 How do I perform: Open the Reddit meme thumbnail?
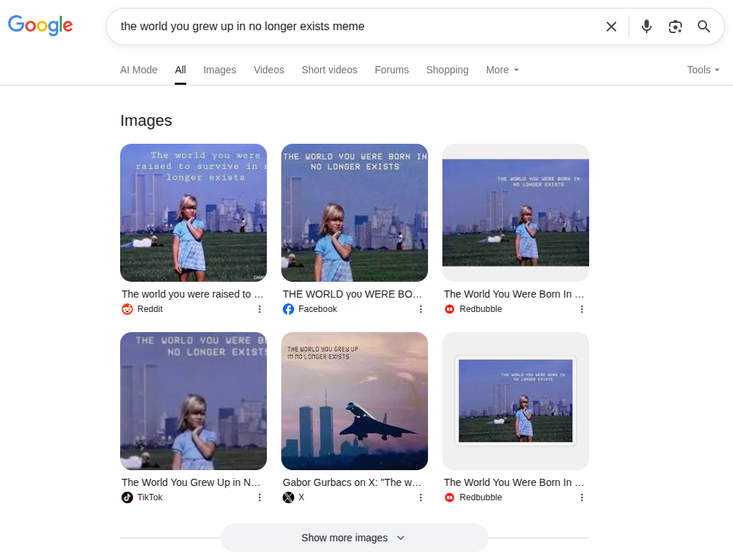pos(194,213)
